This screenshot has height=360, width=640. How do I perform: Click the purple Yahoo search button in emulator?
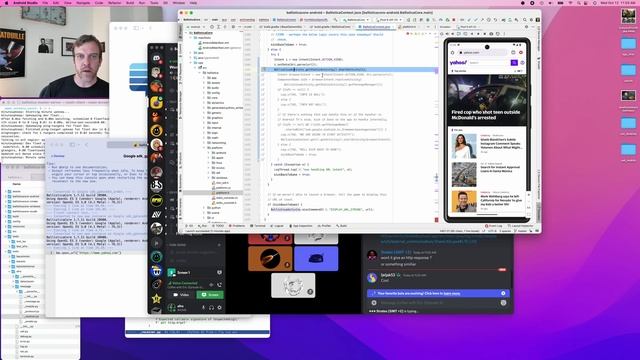click(x=514, y=63)
